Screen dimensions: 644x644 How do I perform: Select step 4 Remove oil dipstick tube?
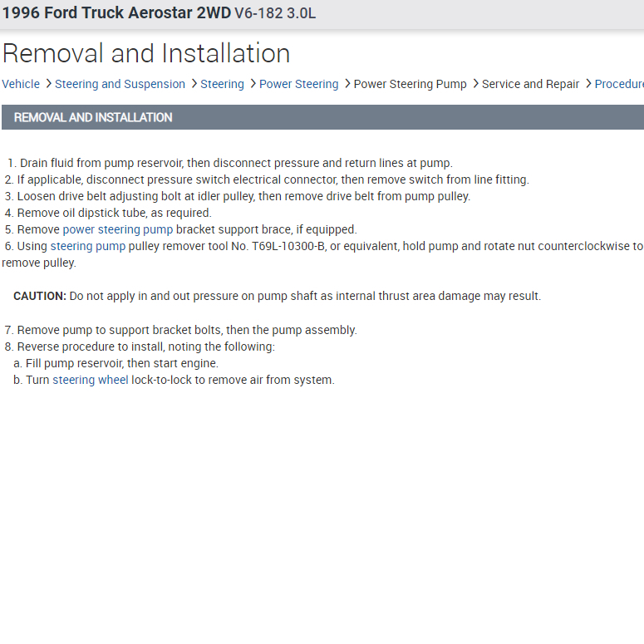point(108,213)
